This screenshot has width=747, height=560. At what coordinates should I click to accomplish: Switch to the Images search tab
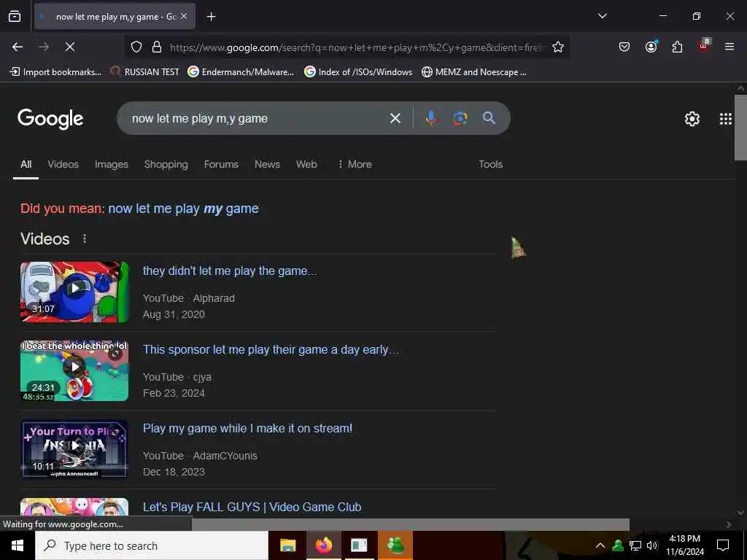(x=112, y=164)
